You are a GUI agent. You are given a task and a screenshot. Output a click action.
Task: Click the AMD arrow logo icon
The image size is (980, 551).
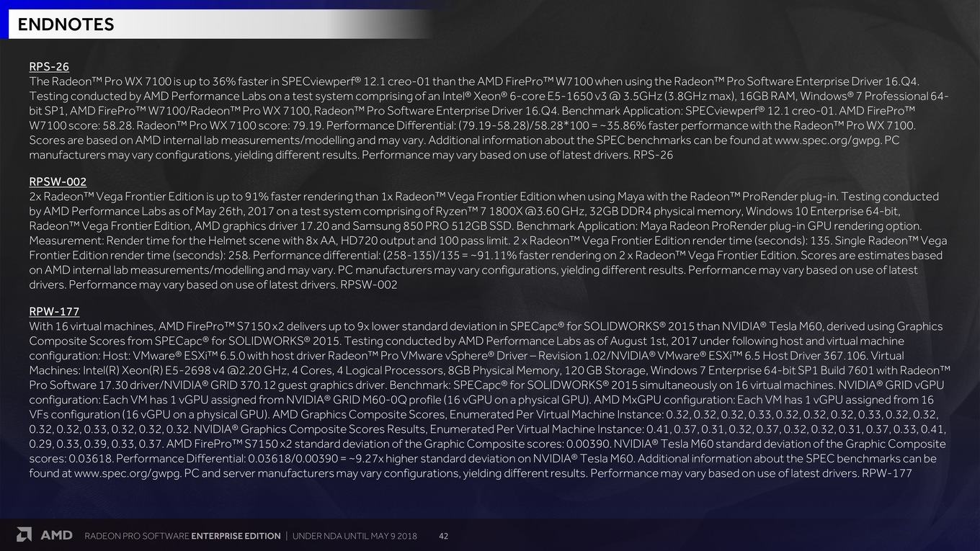pos(24,534)
